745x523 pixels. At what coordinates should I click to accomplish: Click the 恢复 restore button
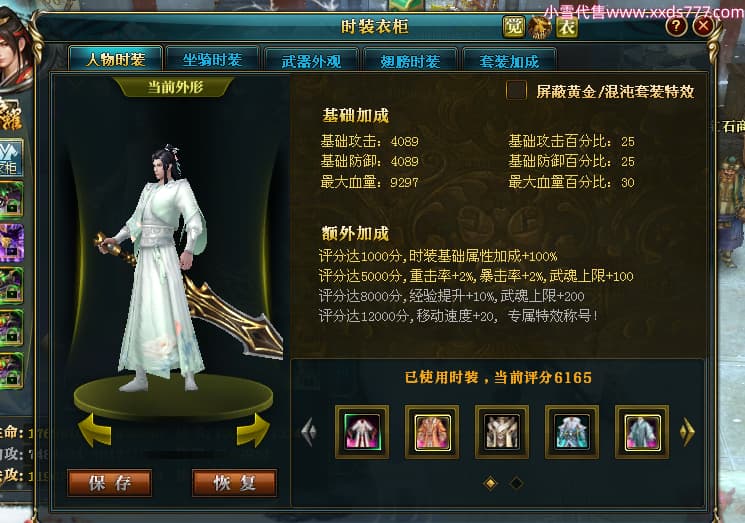[234, 483]
